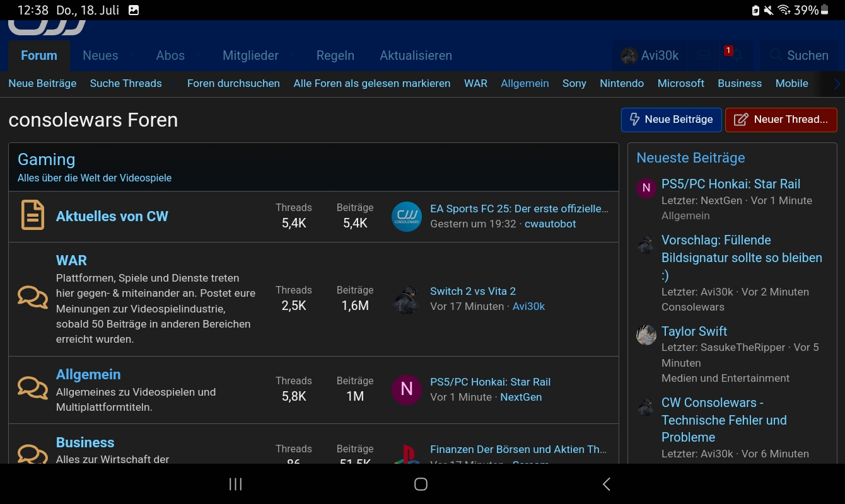Click the Aktuelles von CW document icon
The height and width of the screenshot is (504, 845).
[33, 215]
